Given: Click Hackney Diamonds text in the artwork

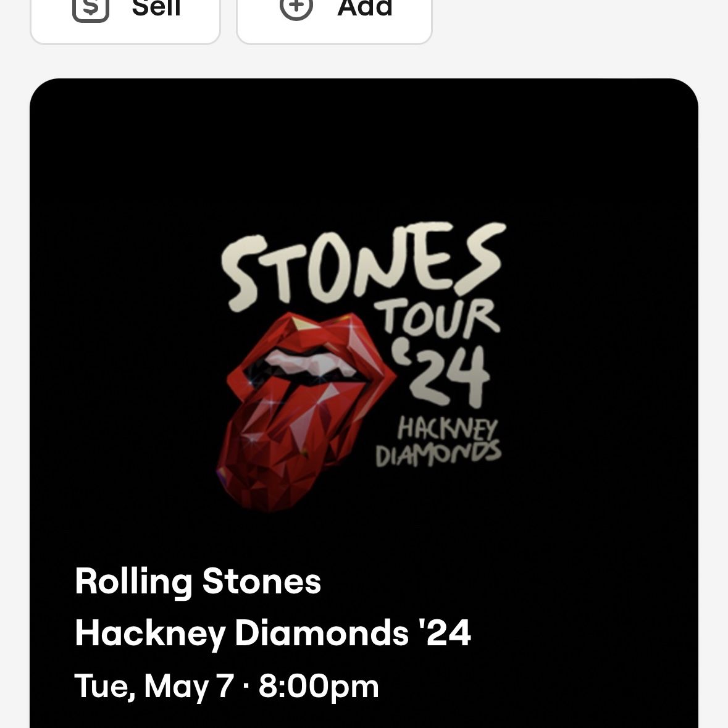Looking at the screenshot, I should click(438, 441).
